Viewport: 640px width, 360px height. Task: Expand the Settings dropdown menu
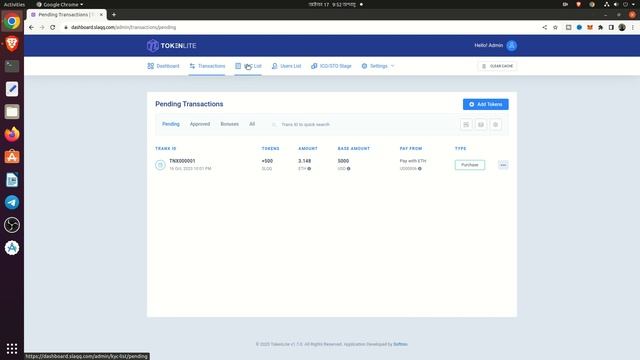pyautogui.click(x=378, y=66)
